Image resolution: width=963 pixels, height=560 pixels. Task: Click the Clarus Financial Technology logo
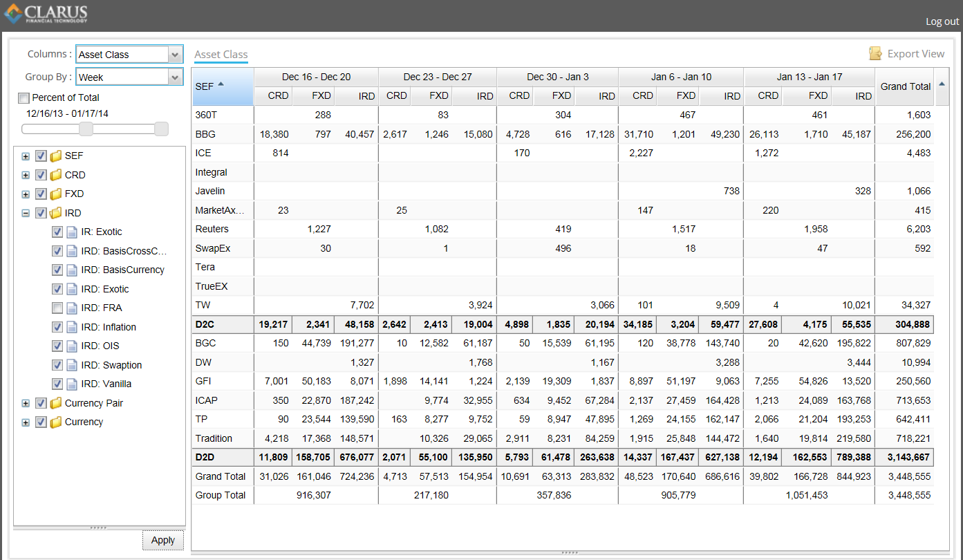pos(46,14)
